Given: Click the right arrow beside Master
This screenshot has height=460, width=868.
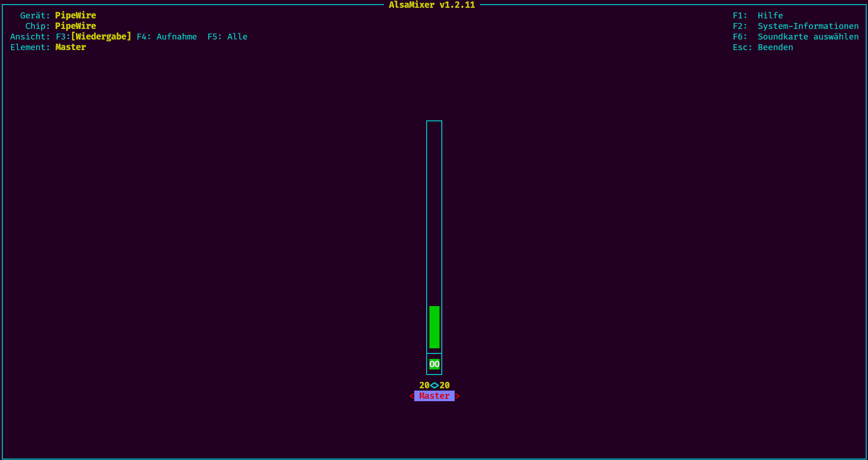Looking at the screenshot, I should click(457, 396).
